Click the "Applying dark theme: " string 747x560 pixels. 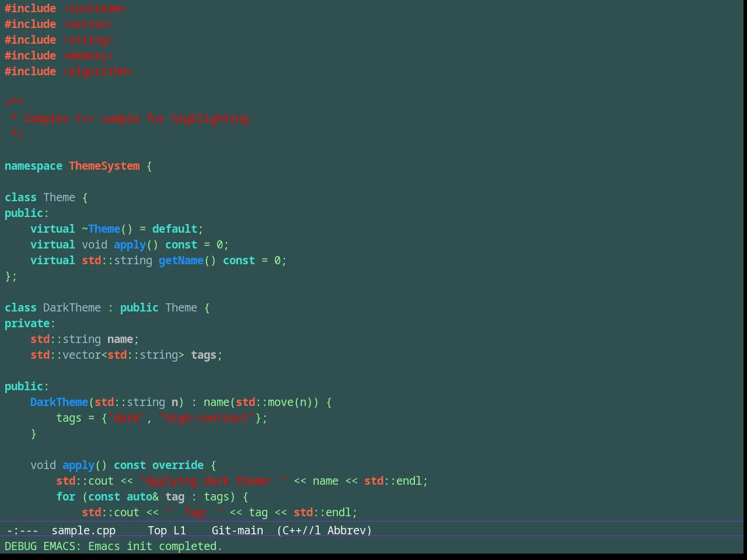point(214,481)
